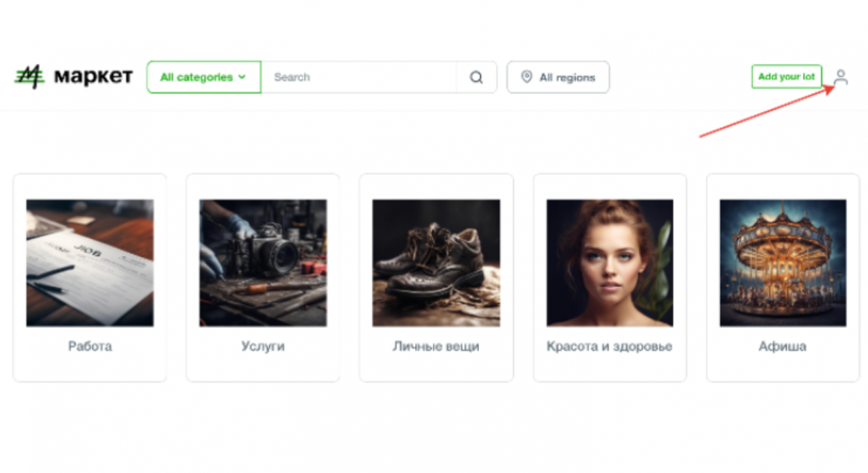Select the Афиша carousel image
Viewport: 868px width, 473px height.
tap(783, 263)
